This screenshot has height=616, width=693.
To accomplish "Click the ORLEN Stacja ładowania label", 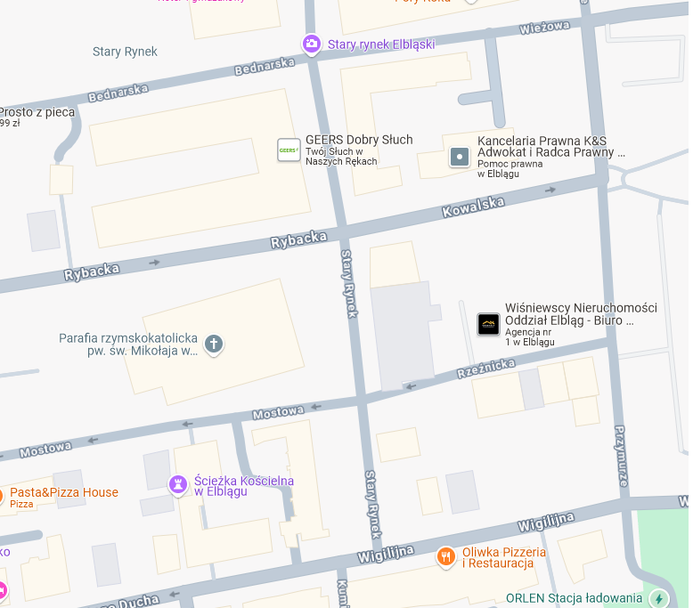I will click(x=574, y=598).
